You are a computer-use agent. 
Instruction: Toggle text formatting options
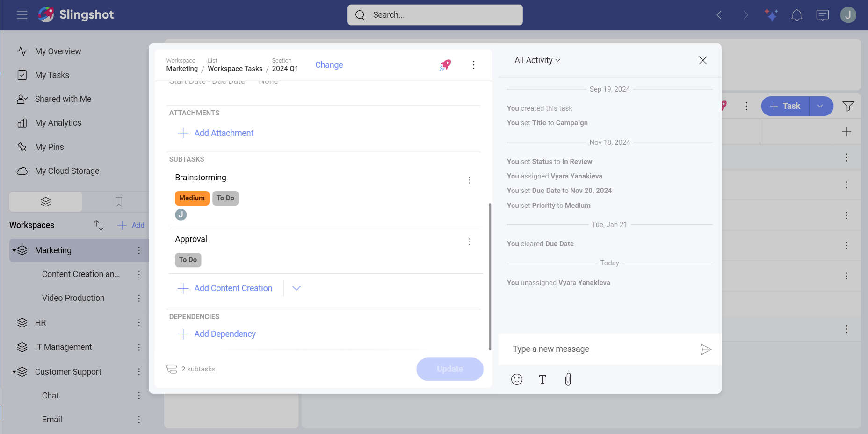[x=542, y=379]
